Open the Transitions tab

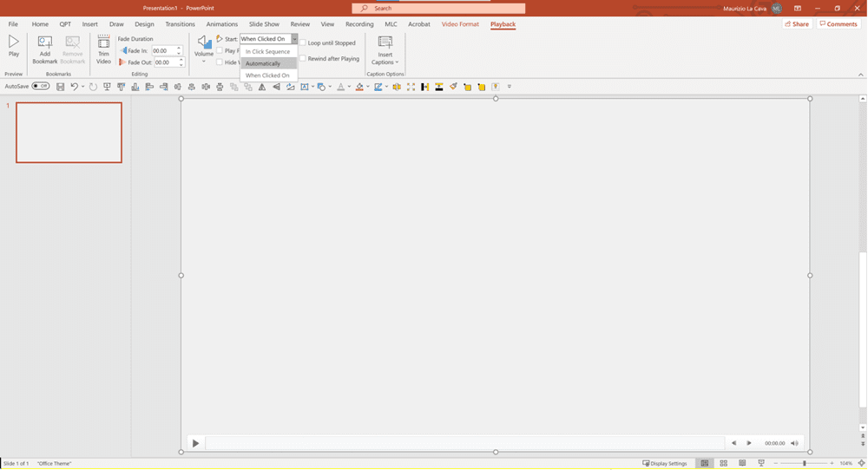180,24
